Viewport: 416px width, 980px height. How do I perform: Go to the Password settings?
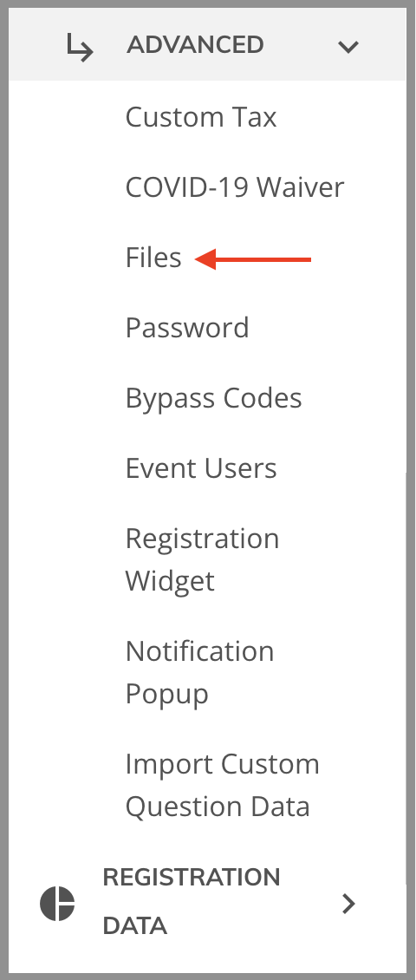click(186, 328)
